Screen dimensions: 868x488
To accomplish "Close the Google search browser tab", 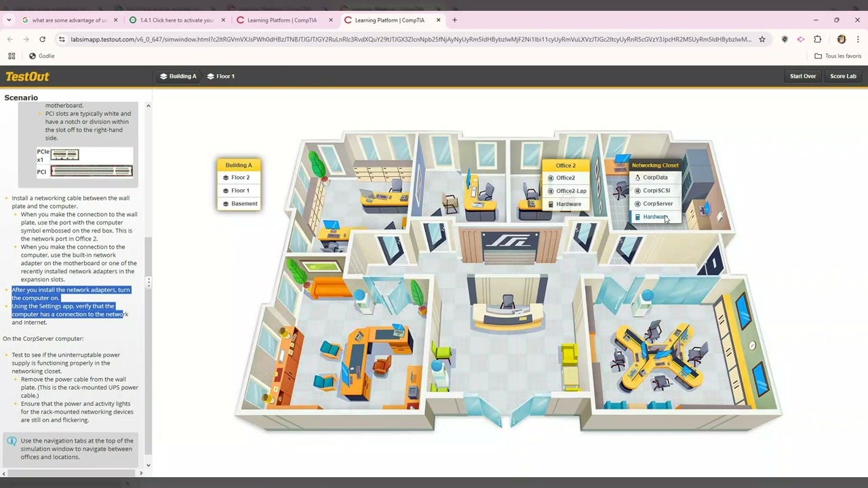I will (x=115, y=20).
